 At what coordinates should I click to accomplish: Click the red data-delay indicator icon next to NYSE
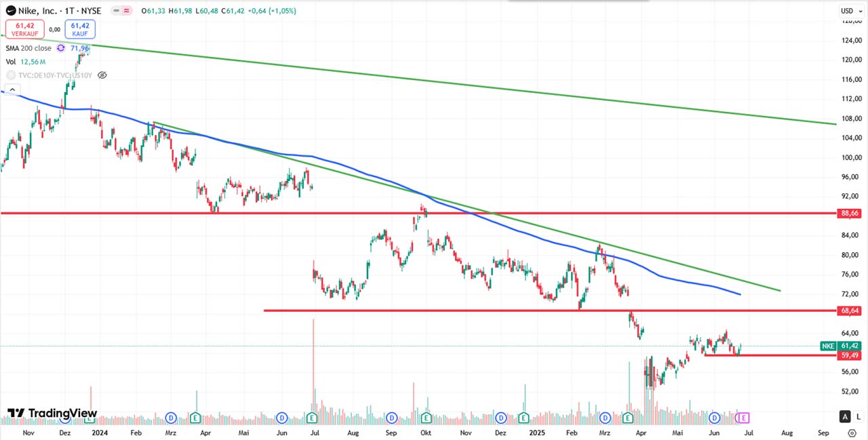point(127,11)
